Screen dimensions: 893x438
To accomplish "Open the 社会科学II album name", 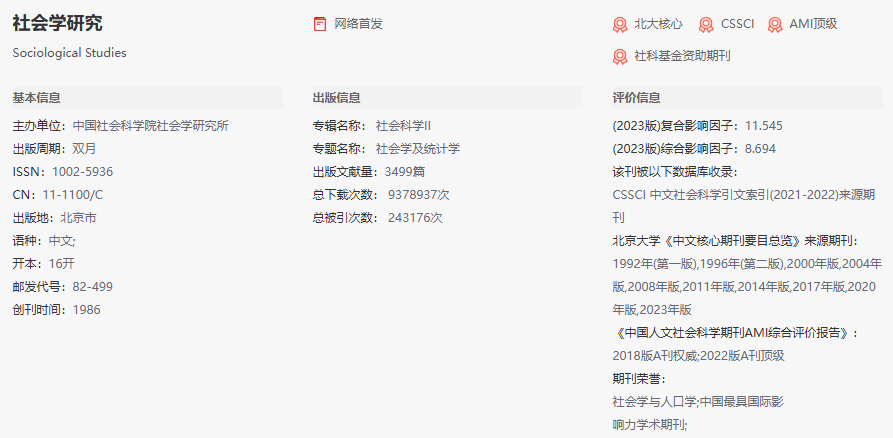I will [x=402, y=126].
